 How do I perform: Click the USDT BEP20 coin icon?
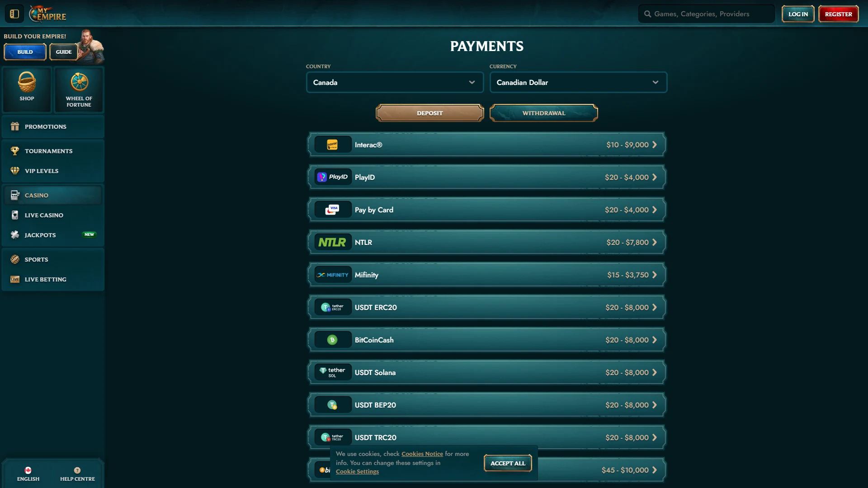332,405
